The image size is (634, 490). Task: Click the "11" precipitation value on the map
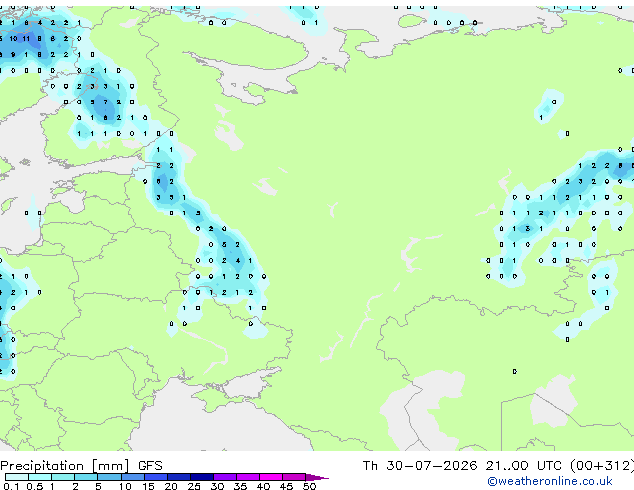26,39
